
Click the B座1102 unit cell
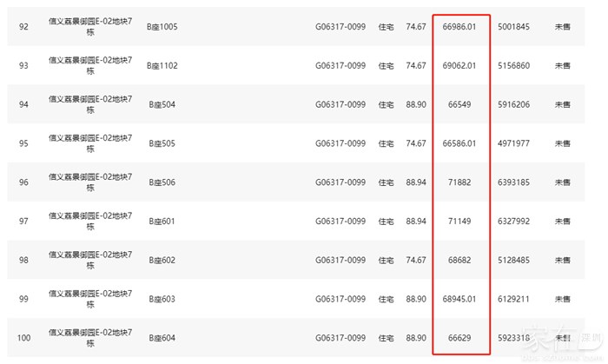coord(162,66)
